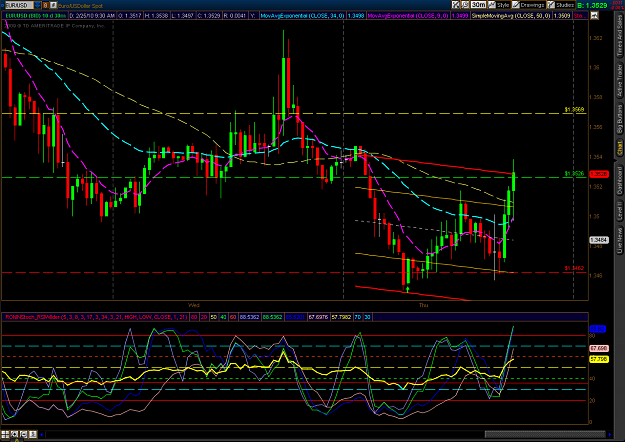The height and width of the screenshot is (442, 625).
Task: Open the Times And Sales side tab
Action: click(x=620, y=35)
